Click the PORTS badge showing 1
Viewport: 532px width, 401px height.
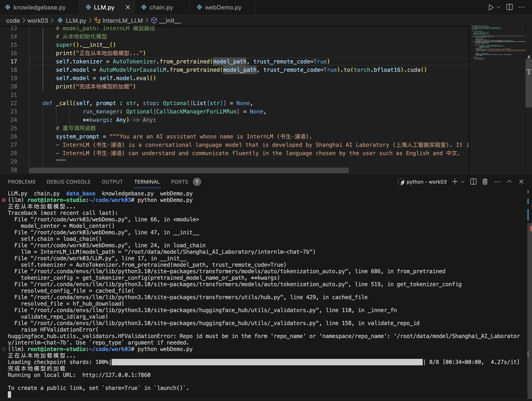[x=197, y=182]
